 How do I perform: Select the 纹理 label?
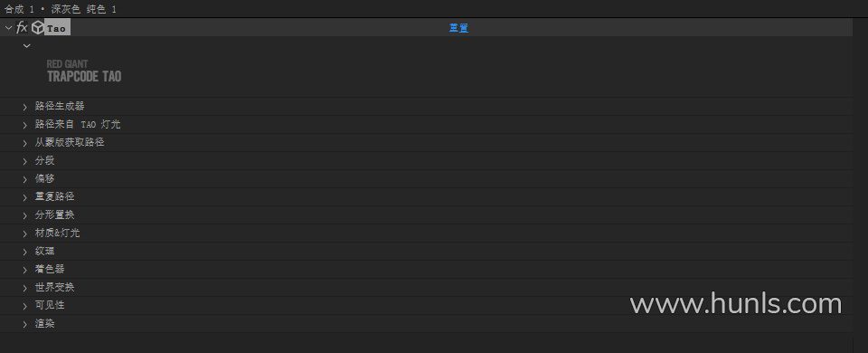(x=45, y=251)
